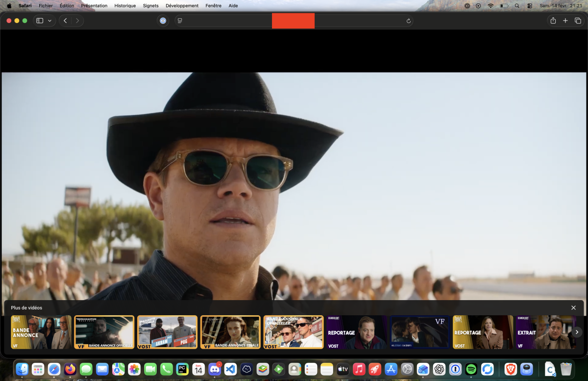Open the tab group dropdown arrow
Image resolution: width=588 pixels, height=381 pixels.
[49, 21]
